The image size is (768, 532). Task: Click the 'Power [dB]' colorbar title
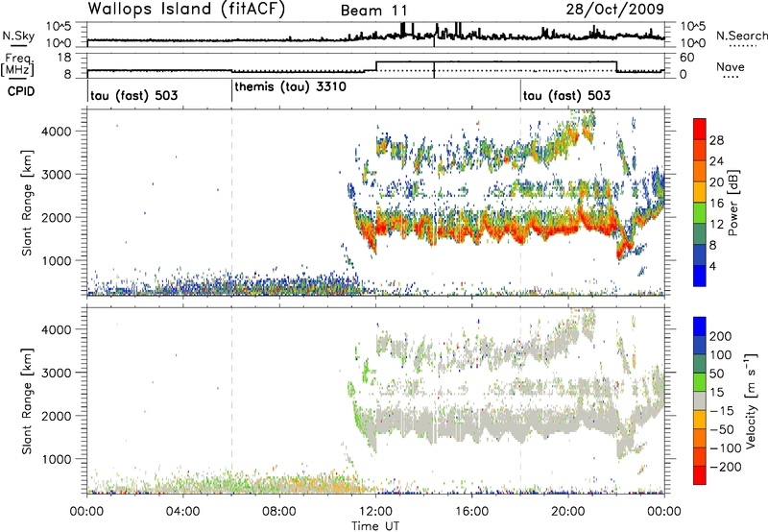click(x=733, y=203)
